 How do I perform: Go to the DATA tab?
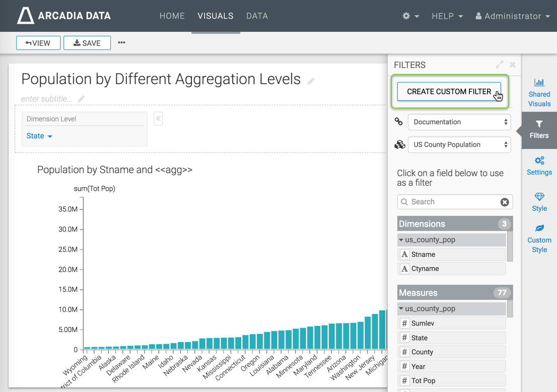[x=257, y=16]
